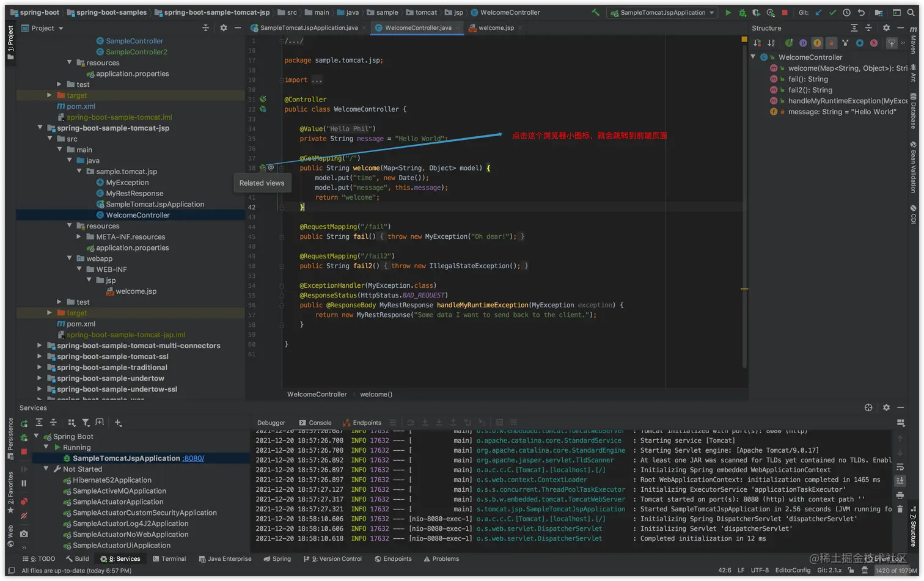The image size is (924, 581).
Task: Open the :8080/ link in Services
Action: (194, 458)
